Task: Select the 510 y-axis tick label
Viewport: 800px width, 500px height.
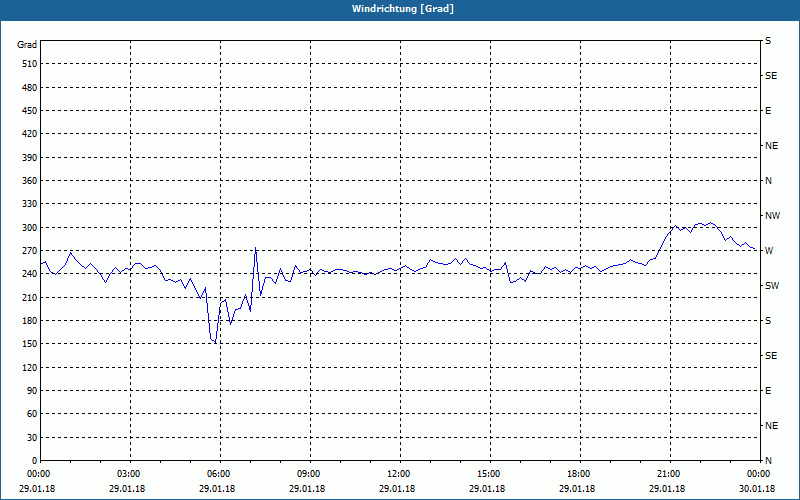Action: (x=30, y=64)
